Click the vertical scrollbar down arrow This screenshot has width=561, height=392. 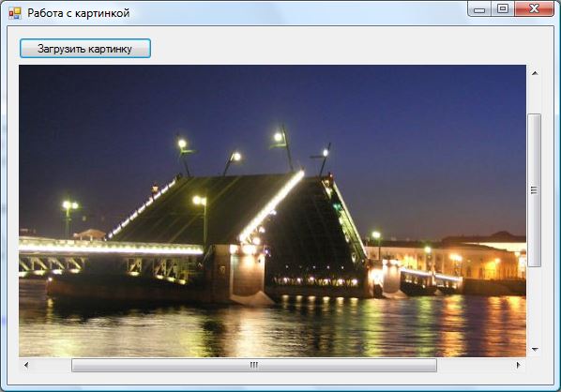coord(535,349)
